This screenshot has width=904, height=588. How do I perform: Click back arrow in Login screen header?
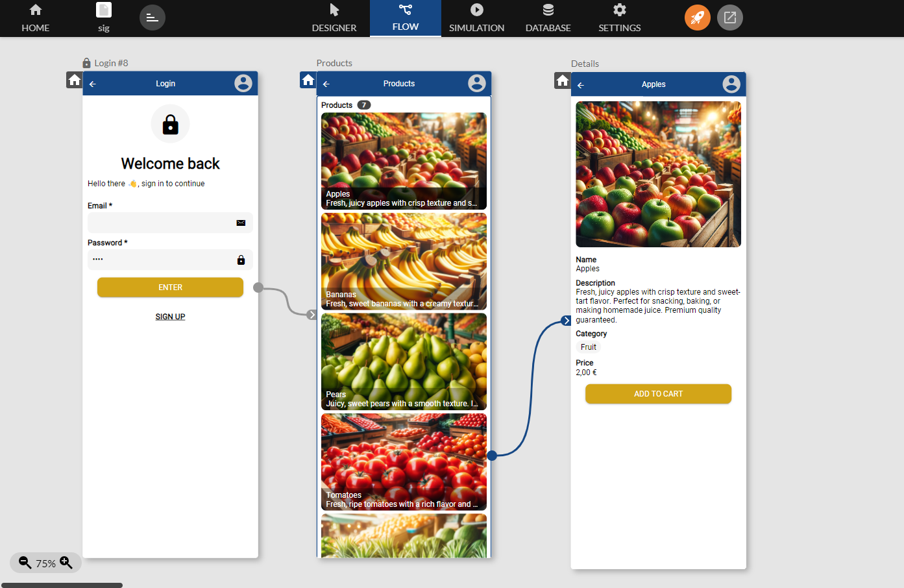tap(93, 84)
